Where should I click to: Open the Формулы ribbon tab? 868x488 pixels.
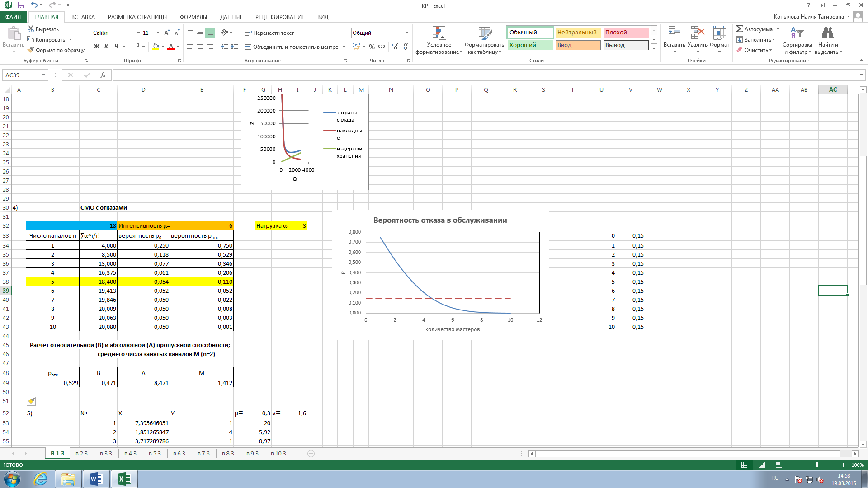point(193,17)
